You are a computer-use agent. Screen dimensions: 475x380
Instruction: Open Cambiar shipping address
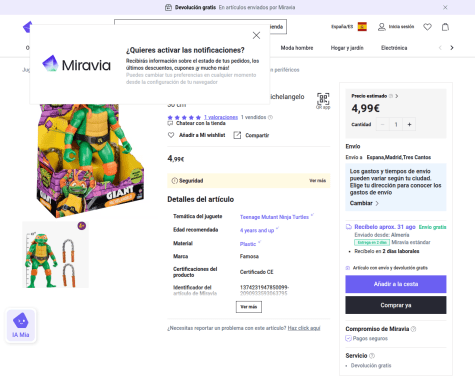(x=364, y=203)
